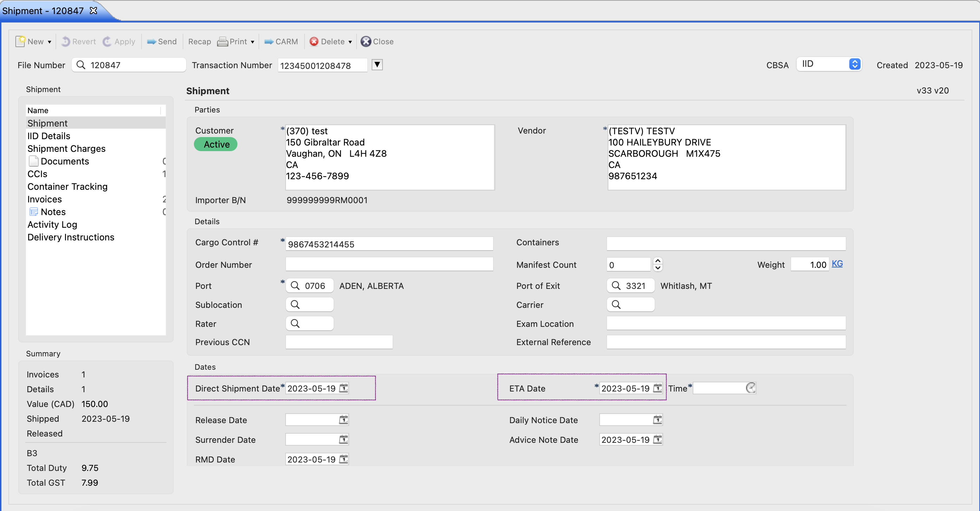The image size is (980, 511).
Task: Click the Exam Location field
Action: [x=726, y=323]
